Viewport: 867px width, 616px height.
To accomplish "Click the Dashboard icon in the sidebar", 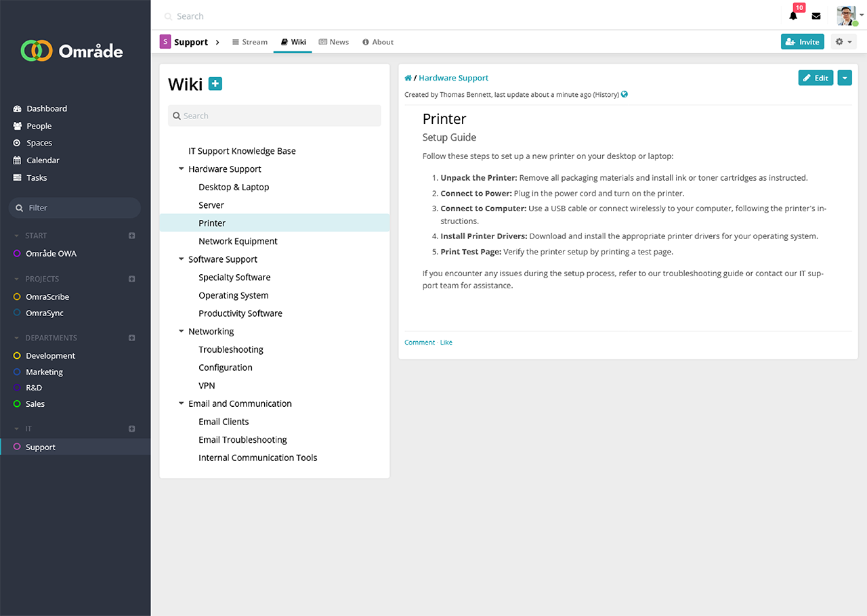I will point(18,108).
